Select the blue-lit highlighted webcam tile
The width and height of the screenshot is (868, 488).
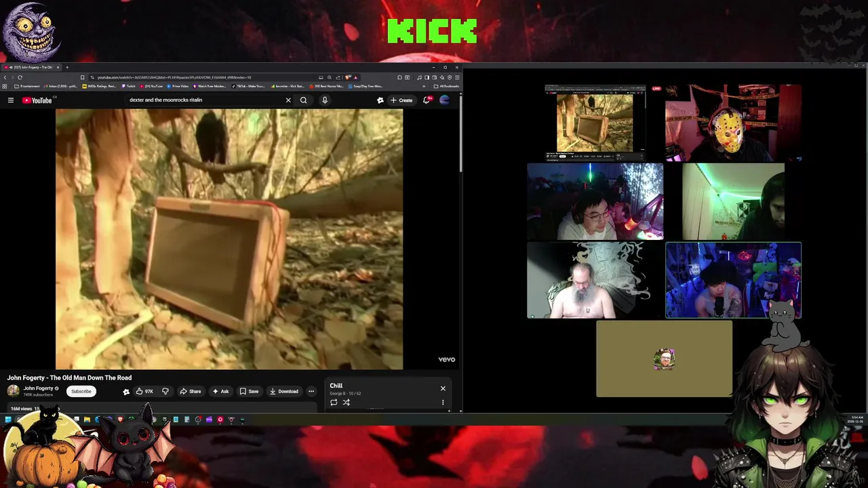(733, 280)
